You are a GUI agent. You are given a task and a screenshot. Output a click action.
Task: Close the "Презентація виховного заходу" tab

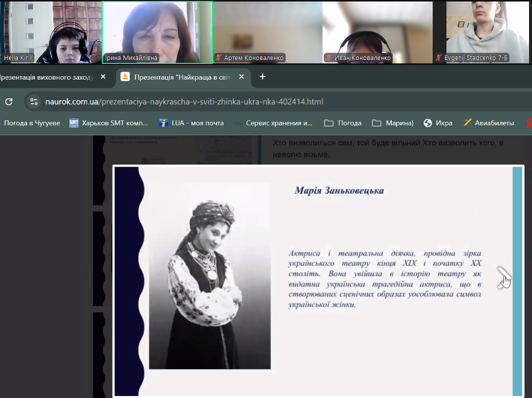103,77
